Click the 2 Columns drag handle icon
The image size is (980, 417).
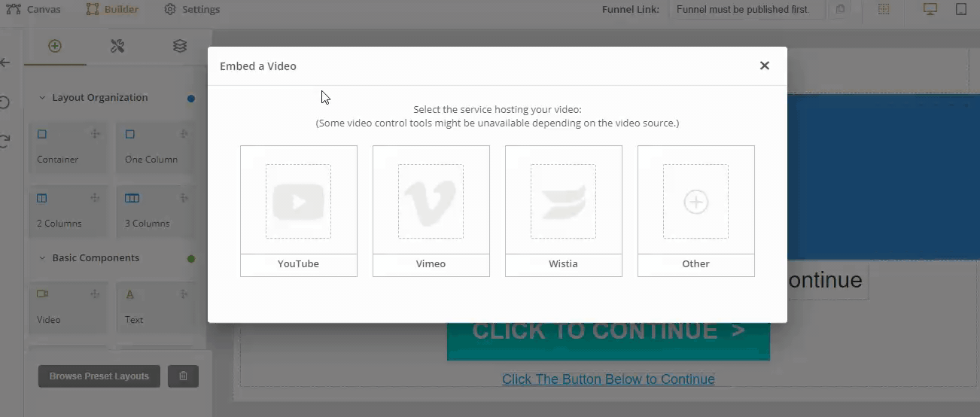point(96,198)
